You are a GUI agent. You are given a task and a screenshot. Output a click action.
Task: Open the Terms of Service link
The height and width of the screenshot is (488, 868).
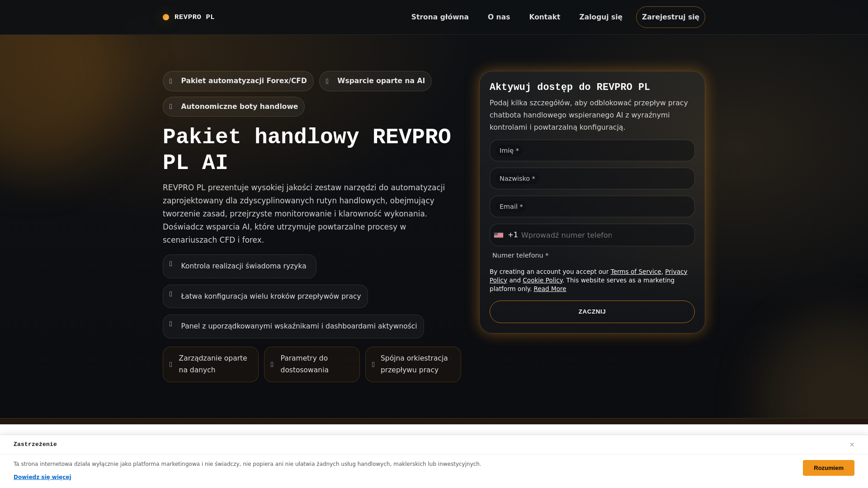click(636, 272)
